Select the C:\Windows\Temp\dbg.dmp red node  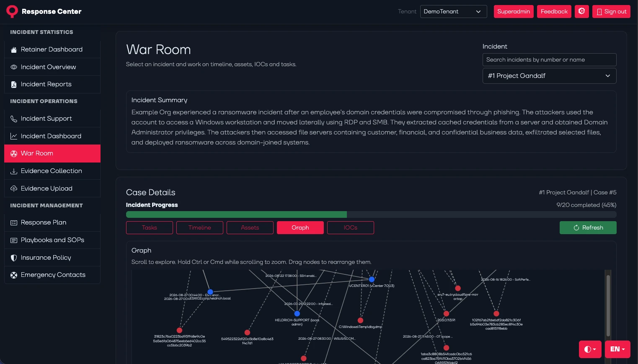[360, 320]
